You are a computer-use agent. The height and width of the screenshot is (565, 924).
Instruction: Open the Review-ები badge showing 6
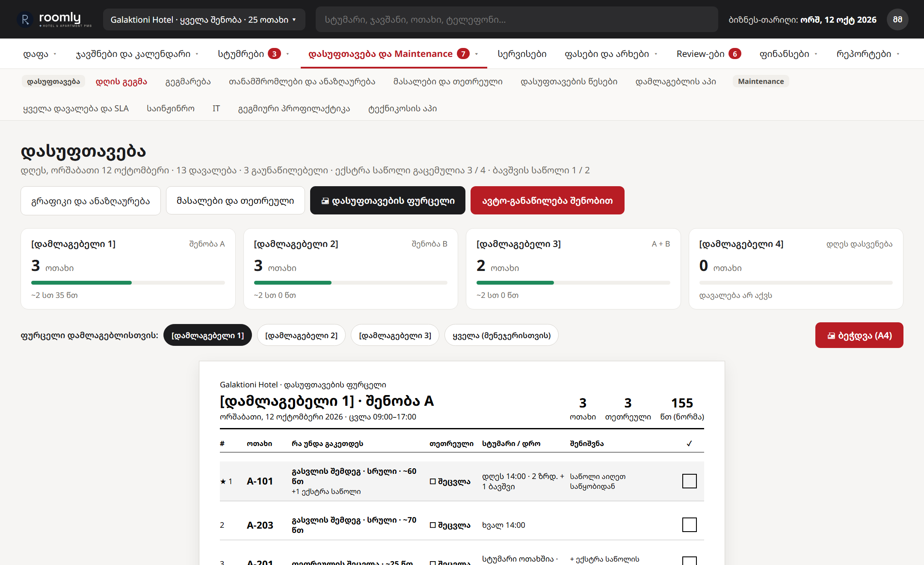tap(735, 54)
